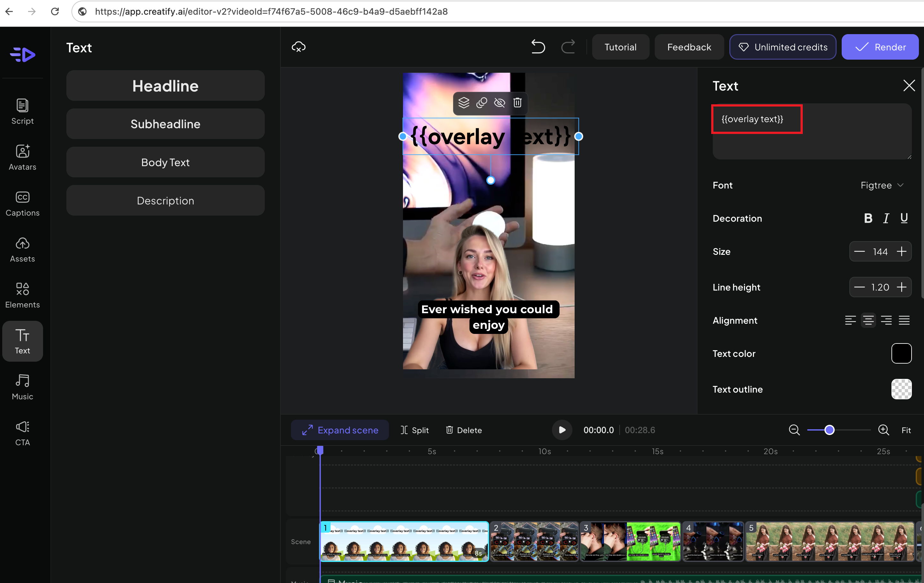Screen dimensions: 924x583
Task: Open the Text color swatch picker
Action: [x=901, y=353]
